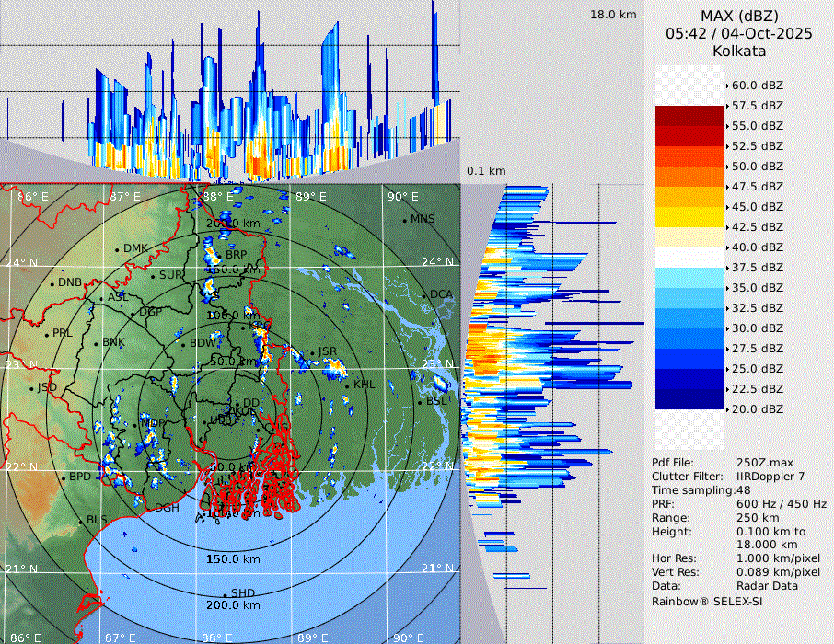The width and height of the screenshot is (834, 644).
Task: Click the MNS station marker on the map
Action: click(405, 220)
